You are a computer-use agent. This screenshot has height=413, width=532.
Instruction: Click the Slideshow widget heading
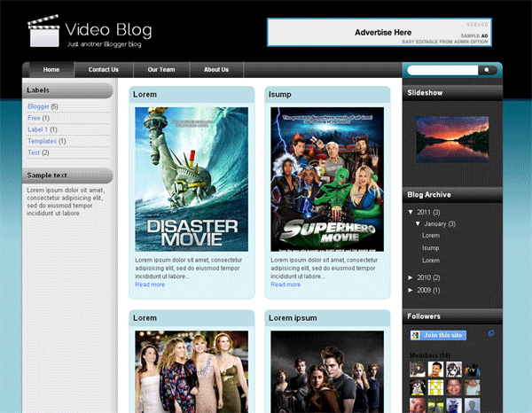pyautogui.click(x=425, y=92)
